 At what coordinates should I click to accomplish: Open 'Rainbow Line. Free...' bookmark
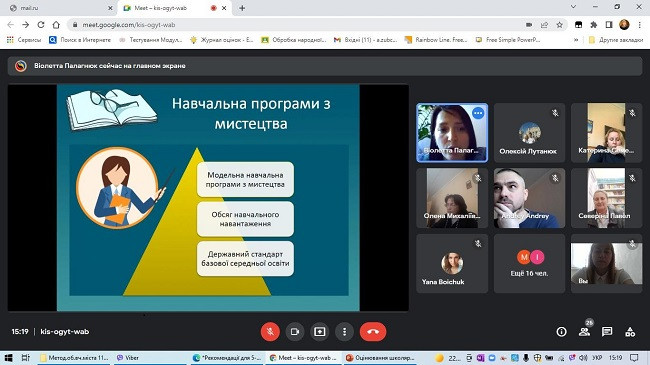(436, 40)
